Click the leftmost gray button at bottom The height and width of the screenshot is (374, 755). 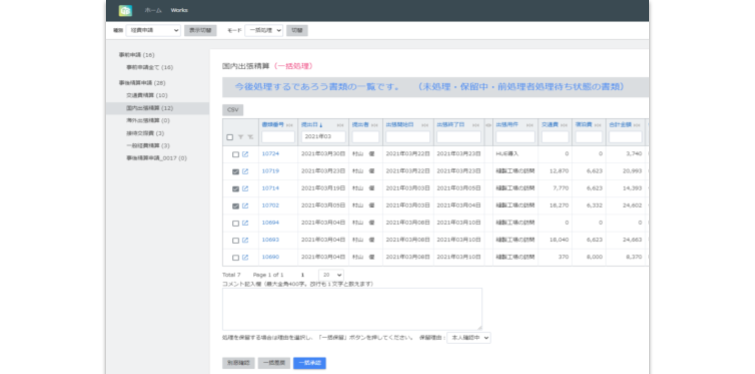tap(238, 363)
